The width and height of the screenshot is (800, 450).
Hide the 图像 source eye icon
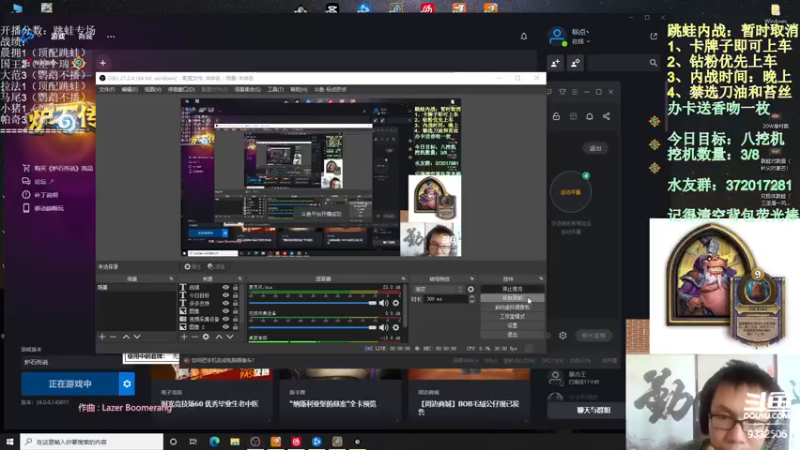click(x=226, y=311)
